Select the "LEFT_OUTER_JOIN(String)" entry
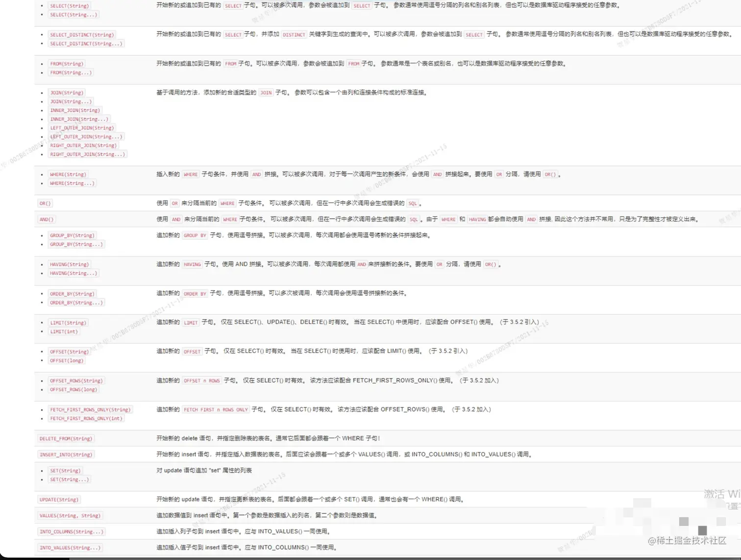This screenshot has width=741, height=560. [82, 128]
